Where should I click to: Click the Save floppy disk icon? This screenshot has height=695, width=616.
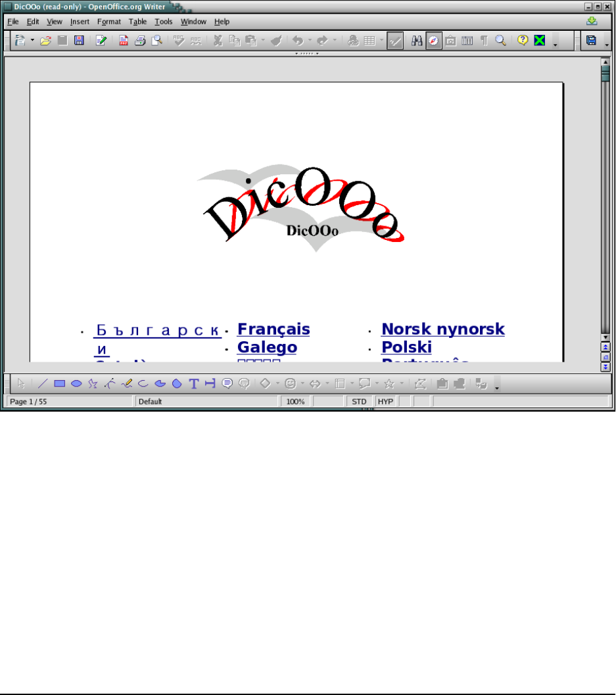[79, 41]
